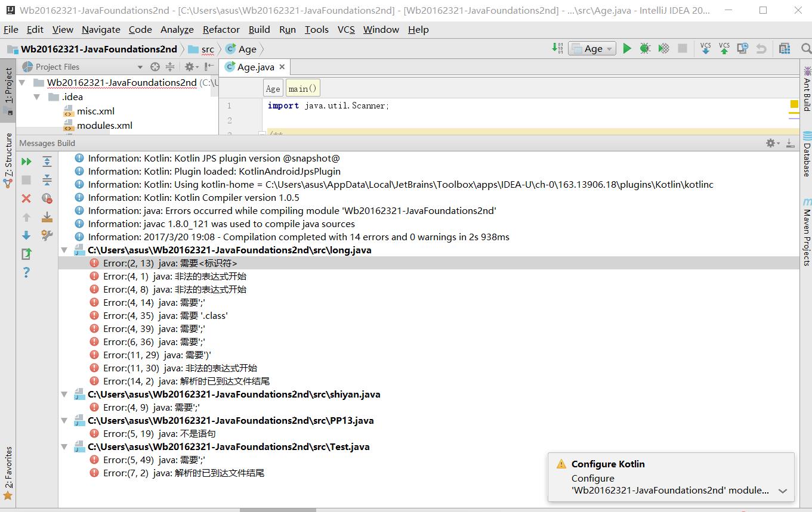Hide the Messages panel with the bottom-right hide icon
Viewport: 812px width, 512px height.
click(x=790, y=143)
